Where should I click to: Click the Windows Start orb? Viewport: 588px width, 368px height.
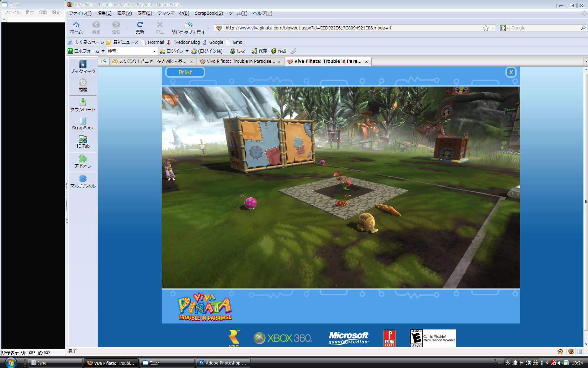(x=10, y=362)
